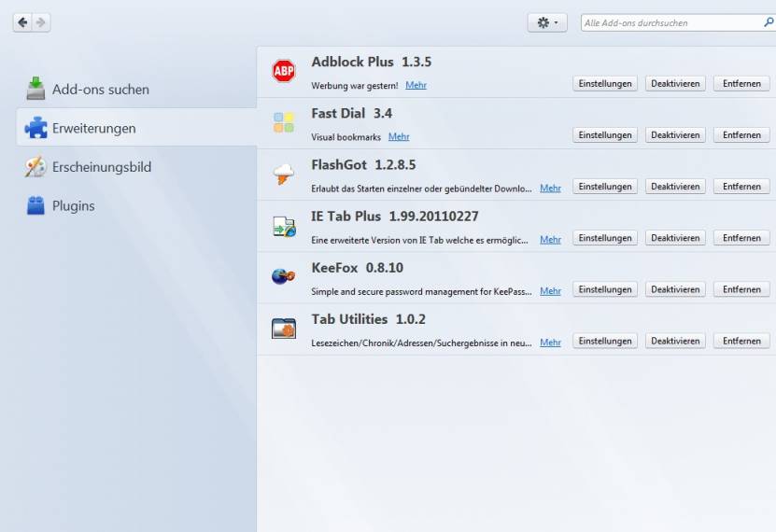The image size is (776, 532).
Task: Click the Visual bookmarks description
Action: click(x=346, y=137)
